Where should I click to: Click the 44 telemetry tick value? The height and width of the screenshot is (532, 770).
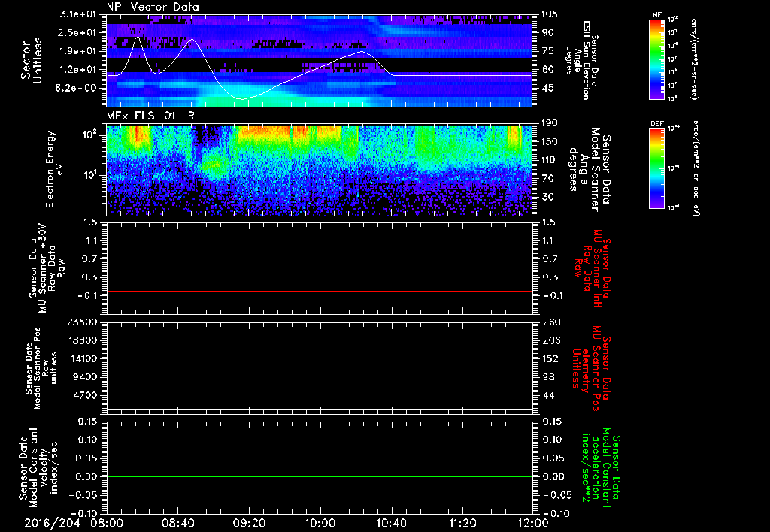[x=548, y=395]
